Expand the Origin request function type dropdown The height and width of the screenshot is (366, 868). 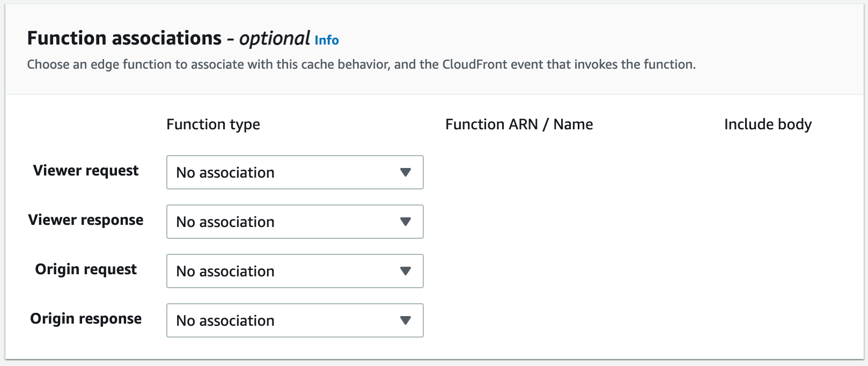coord(295,271)
